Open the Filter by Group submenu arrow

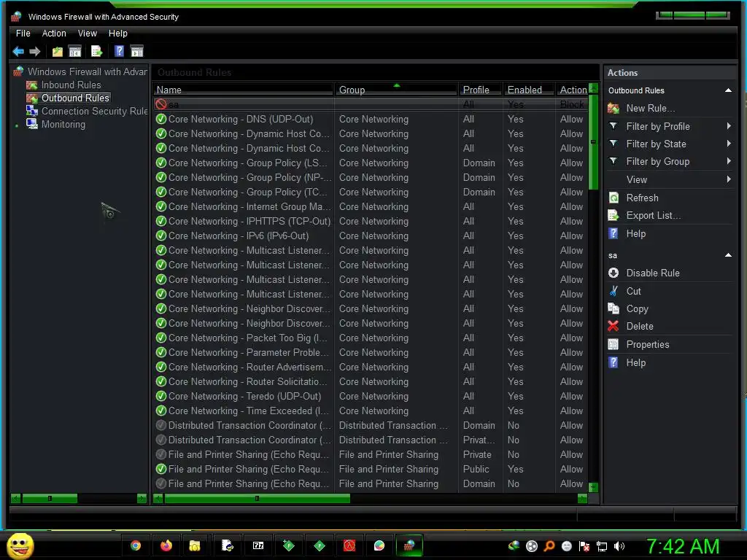[729, 161]
